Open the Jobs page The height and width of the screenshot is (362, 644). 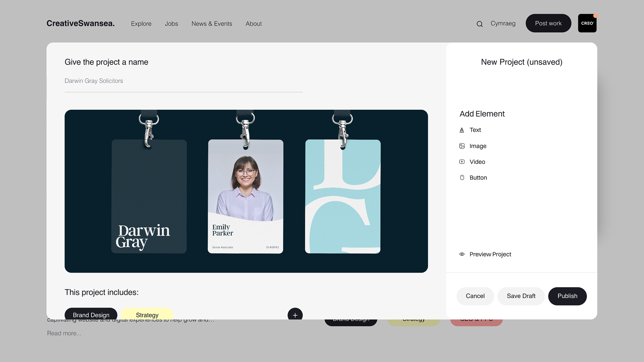click(x=171, y=24)
